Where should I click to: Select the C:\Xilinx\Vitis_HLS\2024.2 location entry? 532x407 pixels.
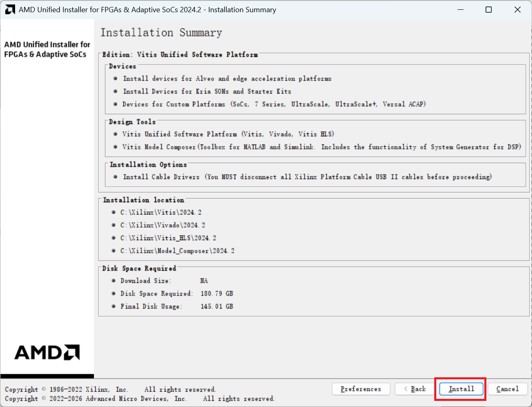(x=168, y=238)
